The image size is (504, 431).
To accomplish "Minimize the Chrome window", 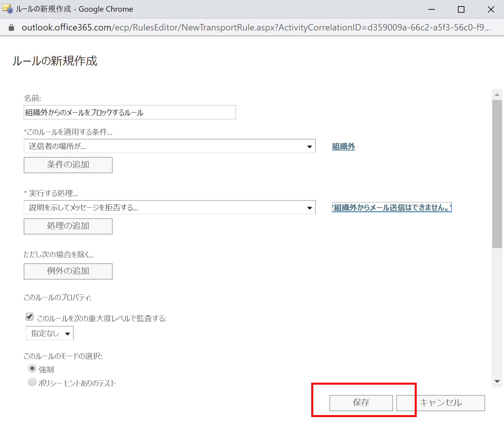I will click(432, 9).
